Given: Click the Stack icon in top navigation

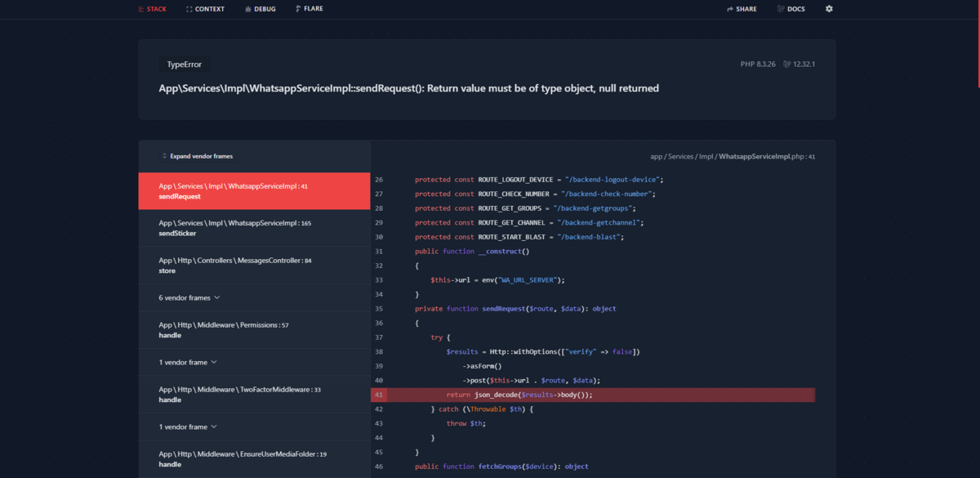Looking at the screenshot, I should click(140, 9).
